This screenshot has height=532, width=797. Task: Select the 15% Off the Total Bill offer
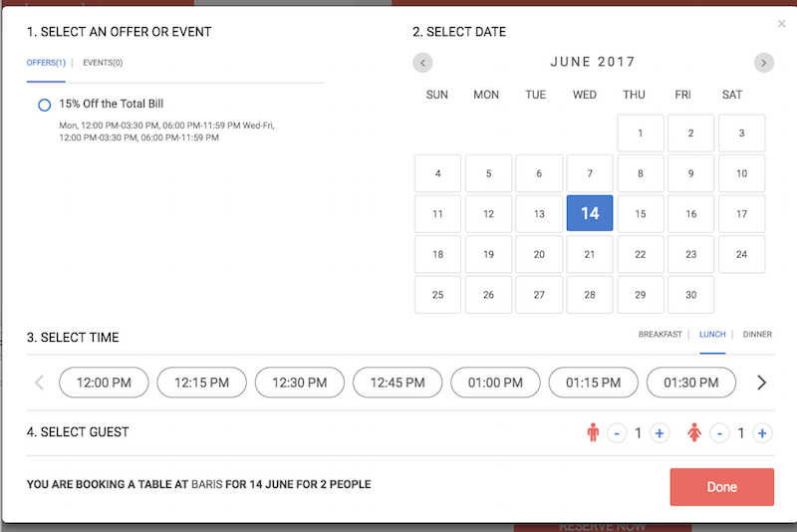click(x=45, y=106)
